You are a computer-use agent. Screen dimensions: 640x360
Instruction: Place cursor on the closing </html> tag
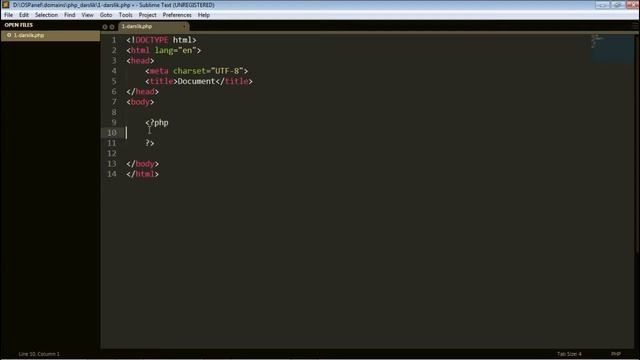142,174
